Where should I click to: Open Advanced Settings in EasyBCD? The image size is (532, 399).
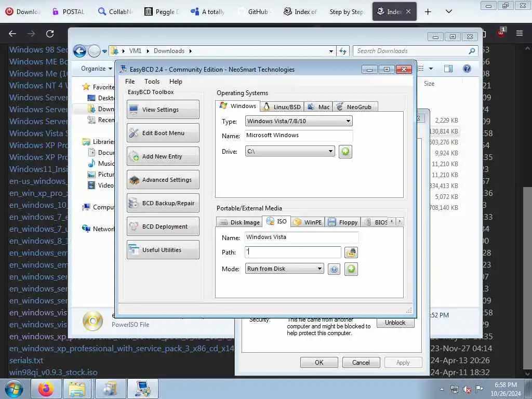tap(163, 180)
